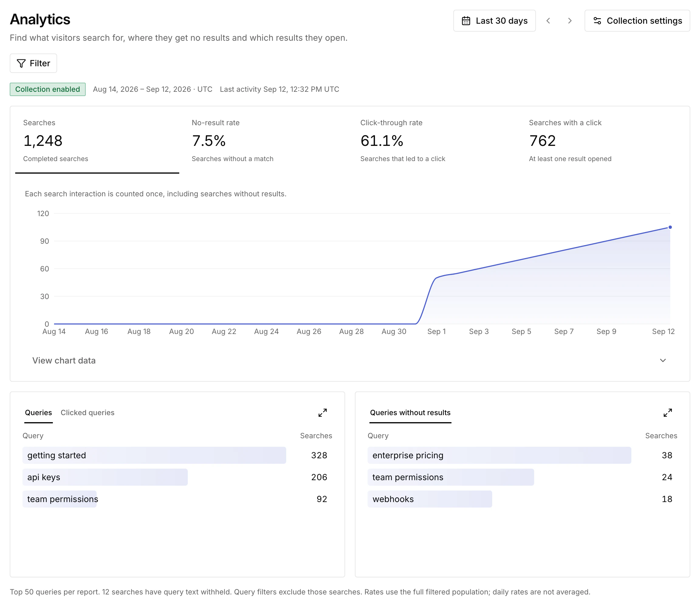700x606 pixels.
Task: Expand the View chart data section
Action: pyautogui.click(x=349, y=360)
